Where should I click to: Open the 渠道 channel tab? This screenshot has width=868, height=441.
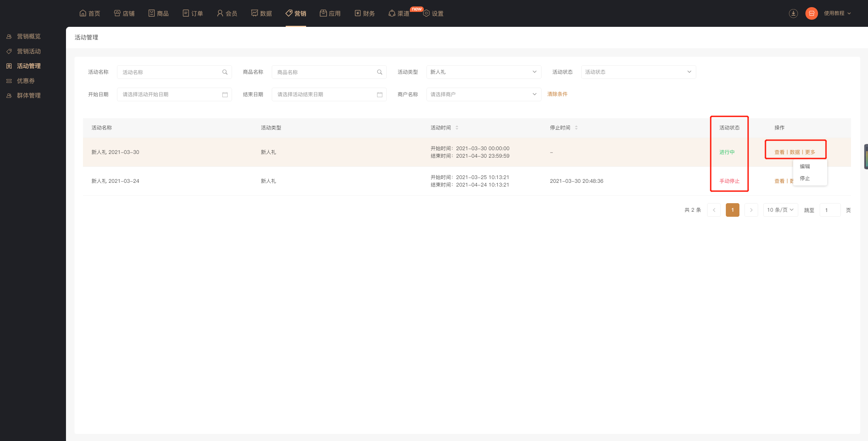399,13
